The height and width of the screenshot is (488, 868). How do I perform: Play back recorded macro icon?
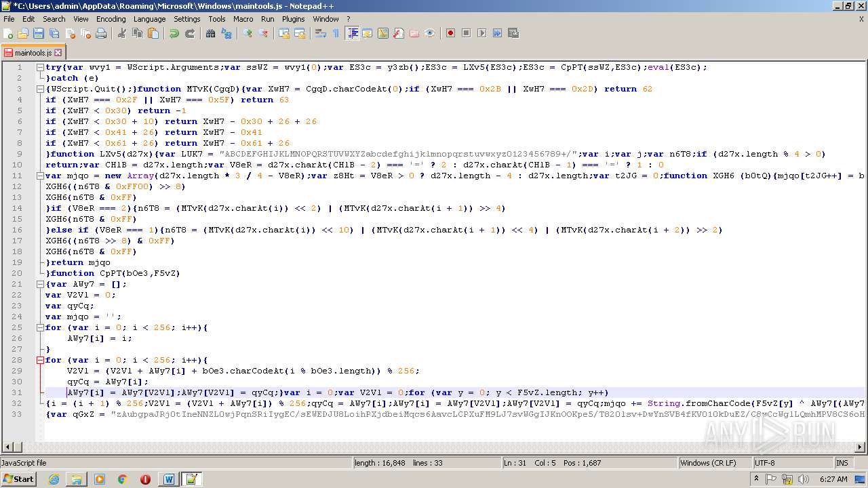click(482, 33)
